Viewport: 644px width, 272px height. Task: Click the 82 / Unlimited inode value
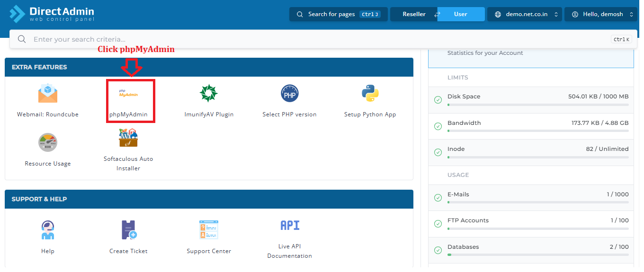608,149
